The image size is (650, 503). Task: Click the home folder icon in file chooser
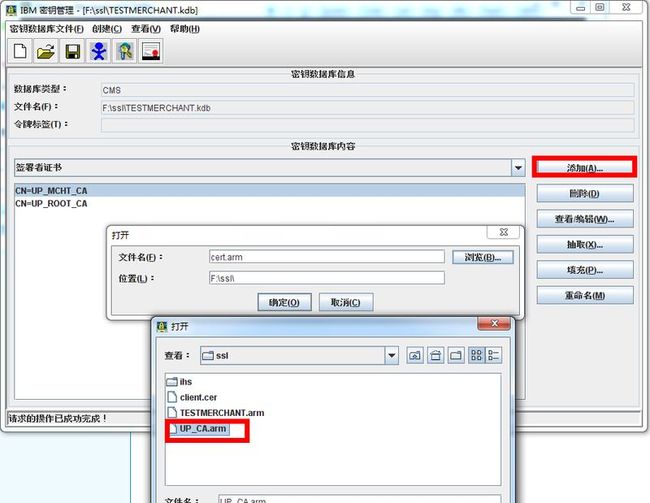click(435, 355)
